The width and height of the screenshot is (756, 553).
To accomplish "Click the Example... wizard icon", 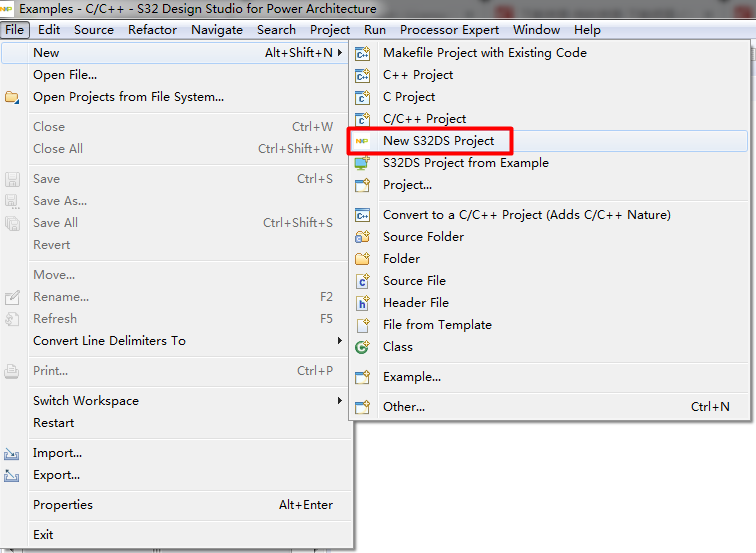I will point(363,377).
